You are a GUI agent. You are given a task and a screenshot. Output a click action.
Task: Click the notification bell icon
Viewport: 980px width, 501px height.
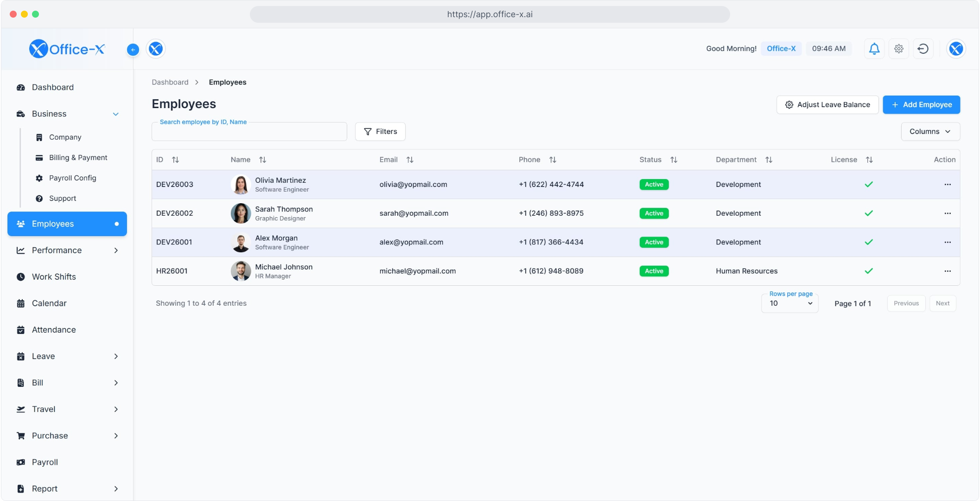(874, 49)
